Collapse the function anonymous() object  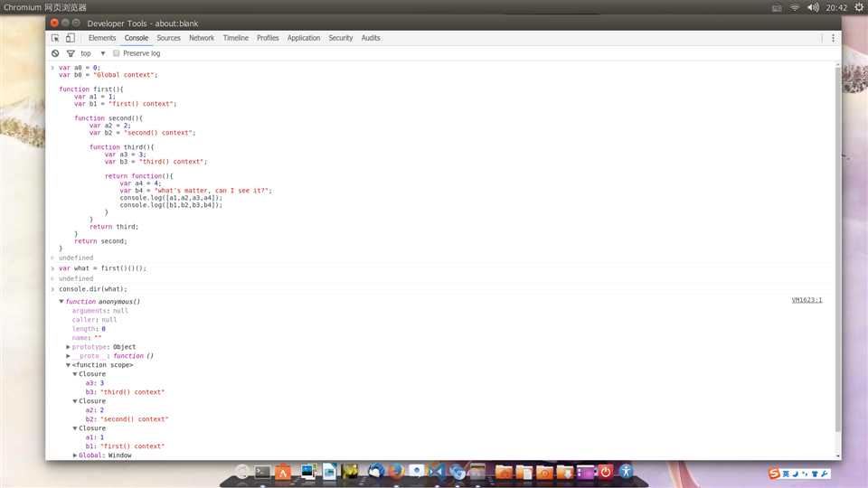point(61,302)
